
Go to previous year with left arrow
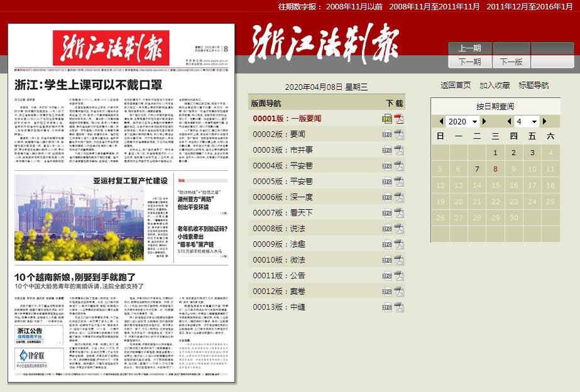441,121
